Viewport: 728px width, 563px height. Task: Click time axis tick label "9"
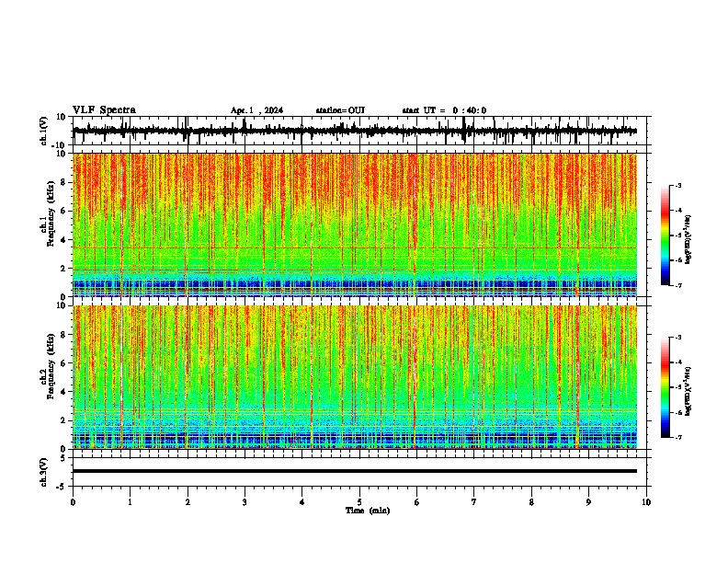[x=588, y=502]
